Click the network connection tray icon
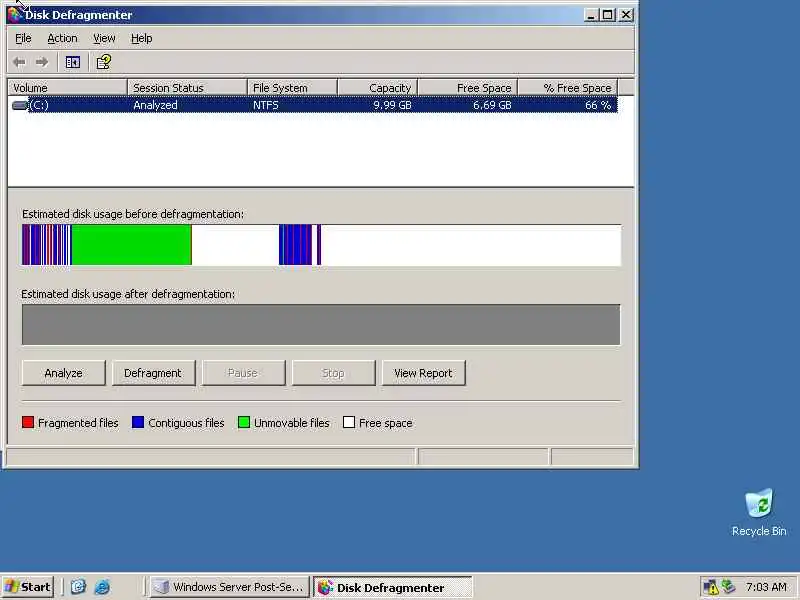 pos(729,587)
